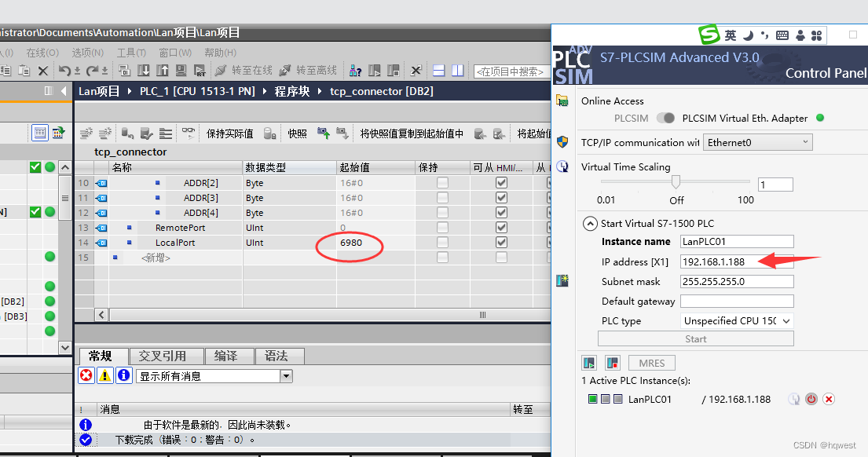The image size is (868, 457).
Task: Collapse project tree with left arrow
Action: click(64, 91)
